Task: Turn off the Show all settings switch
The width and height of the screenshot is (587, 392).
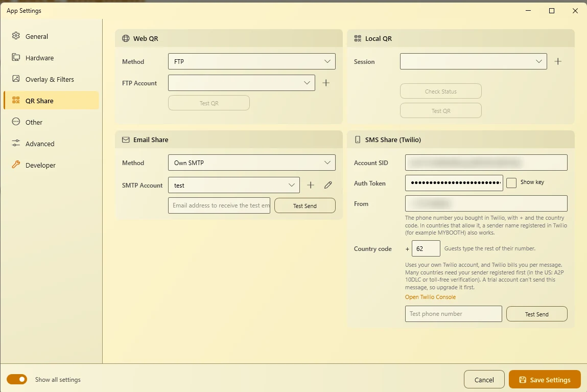Action: [17, 379]
